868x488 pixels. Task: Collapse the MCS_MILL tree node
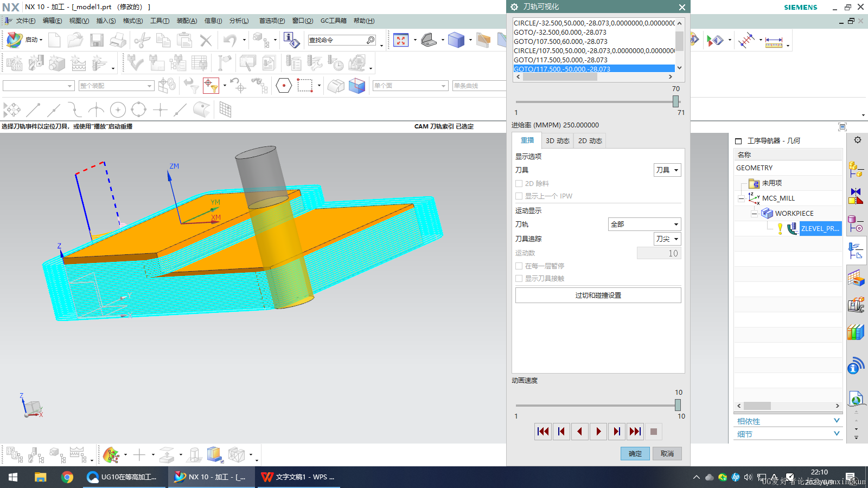(x=741, y=199)
